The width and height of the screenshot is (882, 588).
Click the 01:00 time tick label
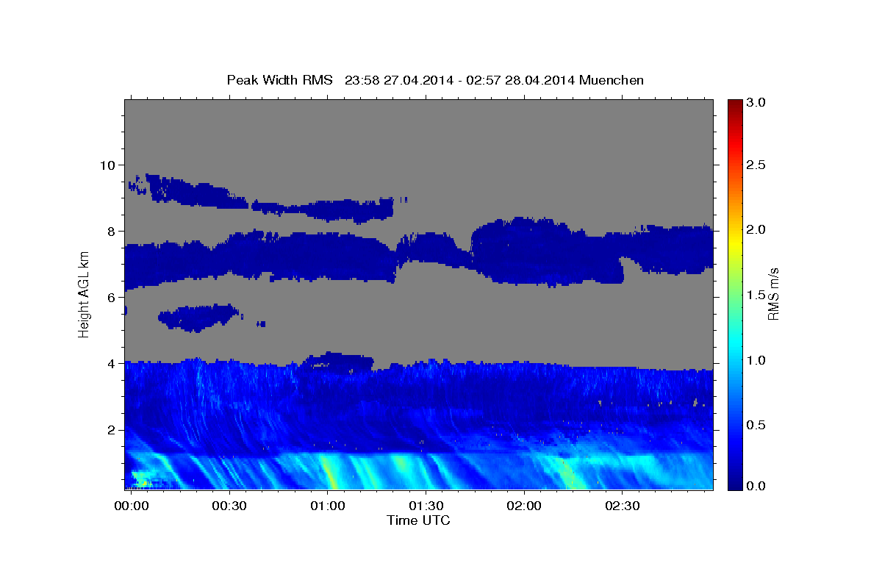pyautogui.click(x=327, y=507)
